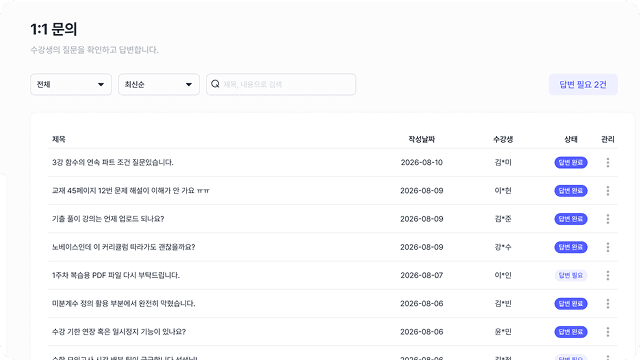Click student name 강*수
The image size is (640, 360).
(x=503, y=247)
